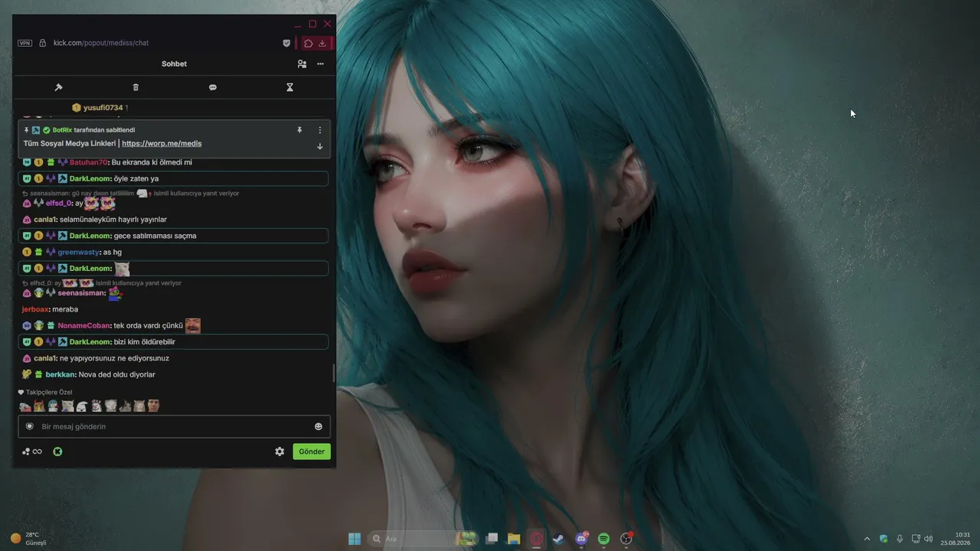
Task: Open Task View on the taskbar
Action: point(492,539)
